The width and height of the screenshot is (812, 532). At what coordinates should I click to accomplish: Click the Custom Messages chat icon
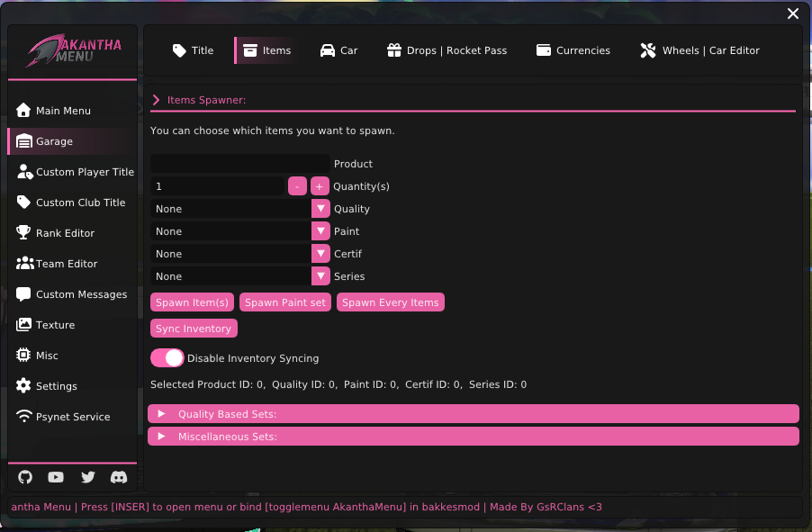click(x=23, y=294)
